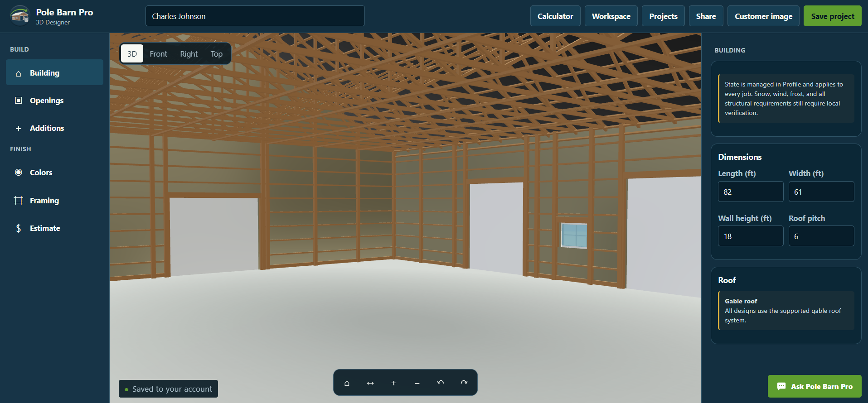868x403 pixels.
Task: Open the Estimate section
Action: pyautogui.click(x=54, y=228)
